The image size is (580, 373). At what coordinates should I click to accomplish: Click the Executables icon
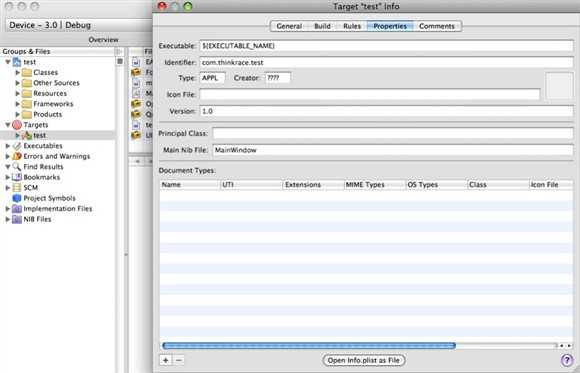[x=17, y=146]
